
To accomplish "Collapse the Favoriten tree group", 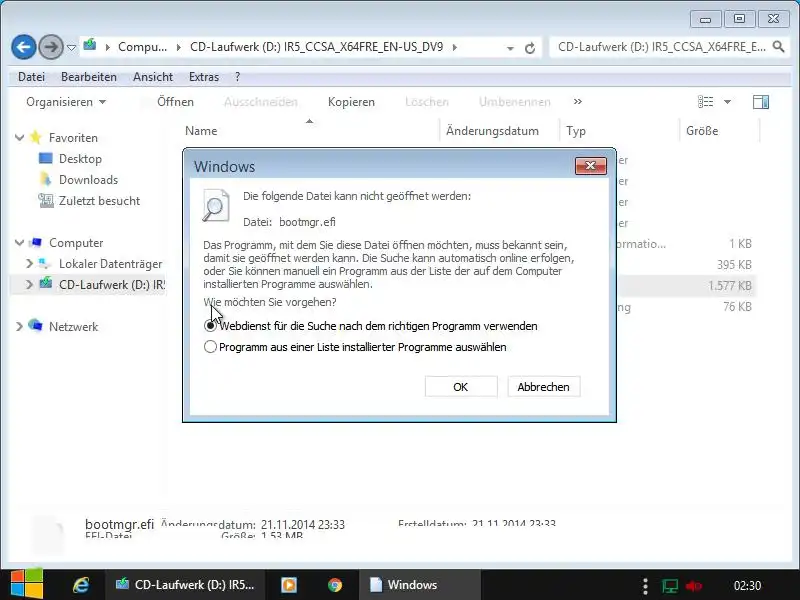I will pos(19,138).
